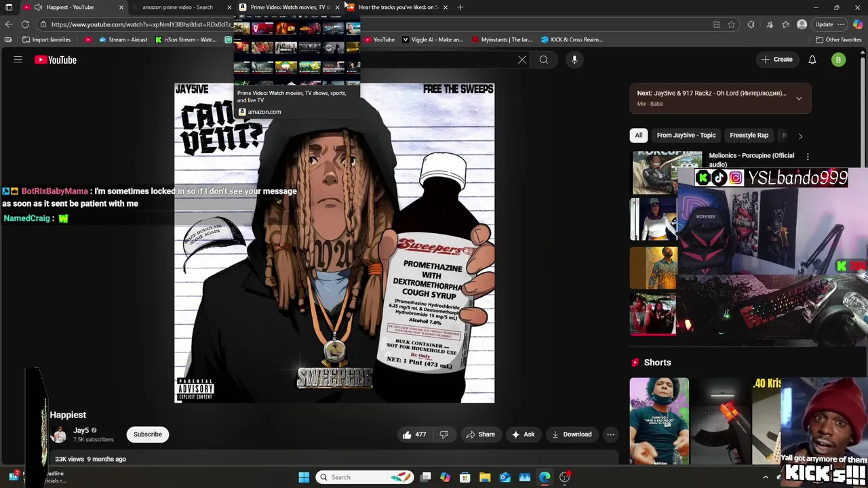Click the Melionics - Porcupine (Official audio) title
This screenshot has width=868, height=488.
point(751,159)
